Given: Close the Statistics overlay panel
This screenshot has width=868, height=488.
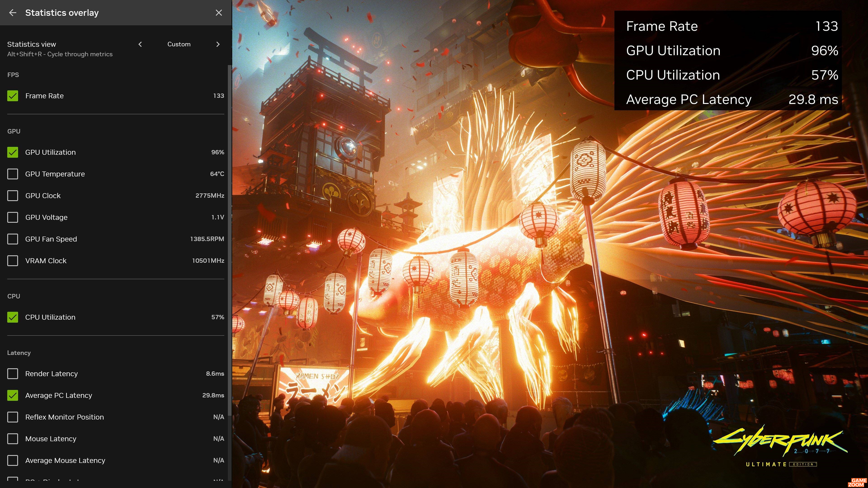Looking at the screenshot, I should (219, 13).
